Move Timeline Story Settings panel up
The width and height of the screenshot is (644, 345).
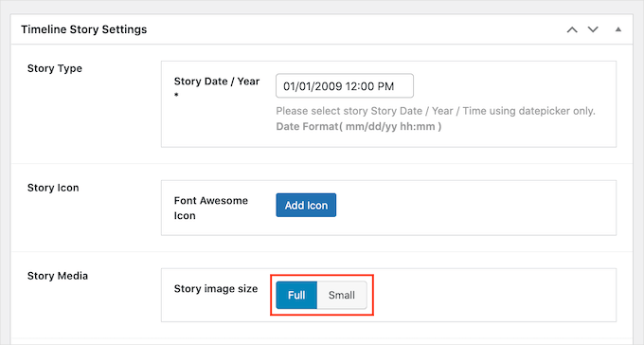click(x=572, y=29)
